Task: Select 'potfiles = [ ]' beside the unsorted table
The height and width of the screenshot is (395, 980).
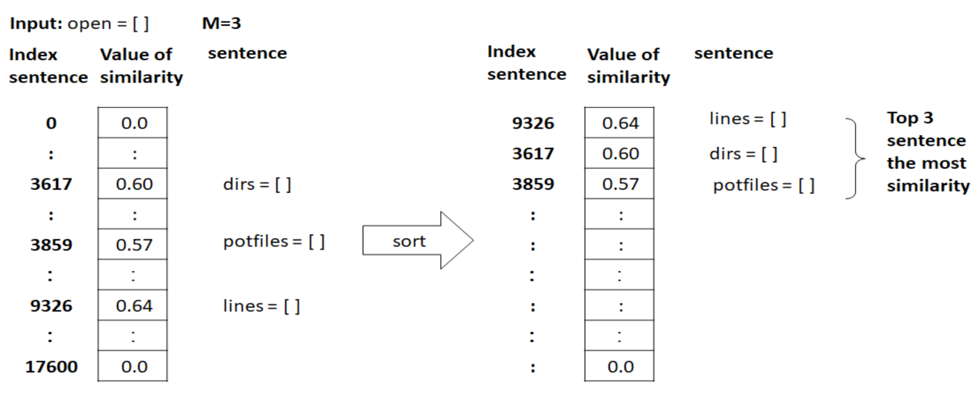Action: click(273, 242)
